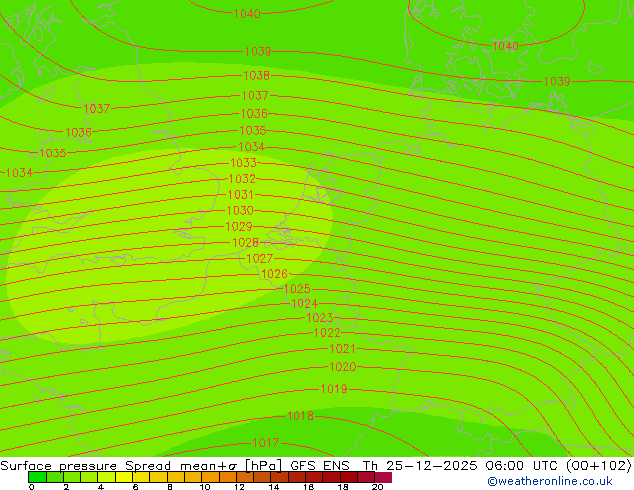The height and width of the screenshot is (490, 634).
Task: Click the 1035 label near the left edge
Action: tap(53, 153)
